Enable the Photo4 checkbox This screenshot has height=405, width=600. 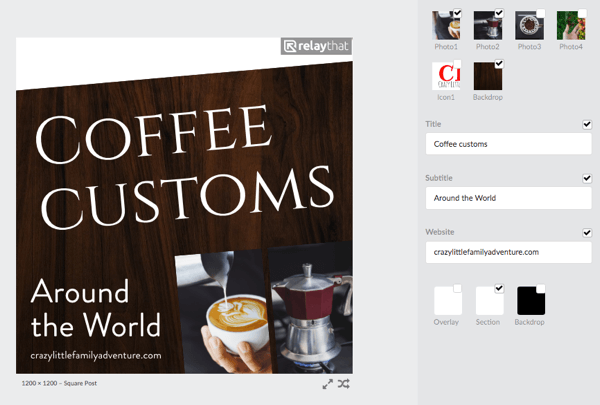(582, 13)
